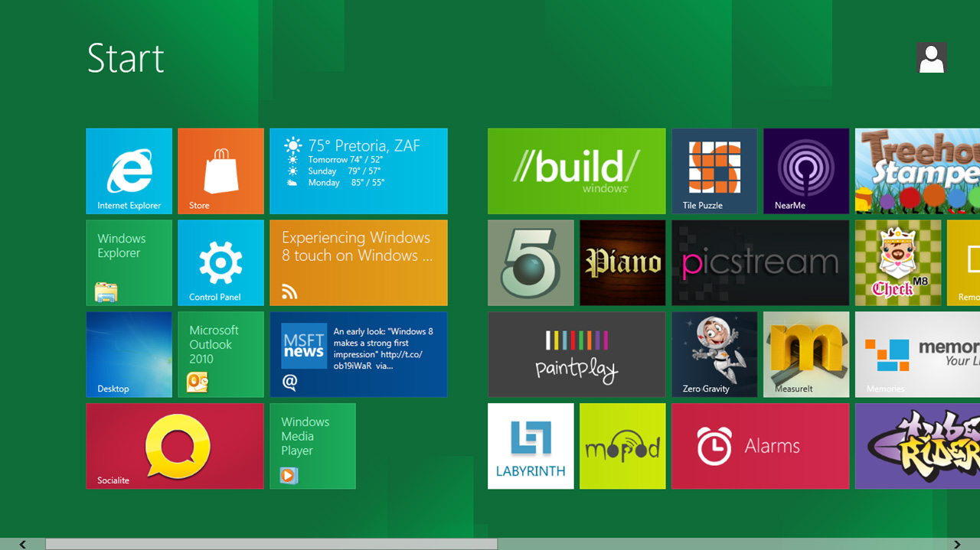
Task: Launch Microsoft Outlook 2010 tile
Action: (220, 354)
